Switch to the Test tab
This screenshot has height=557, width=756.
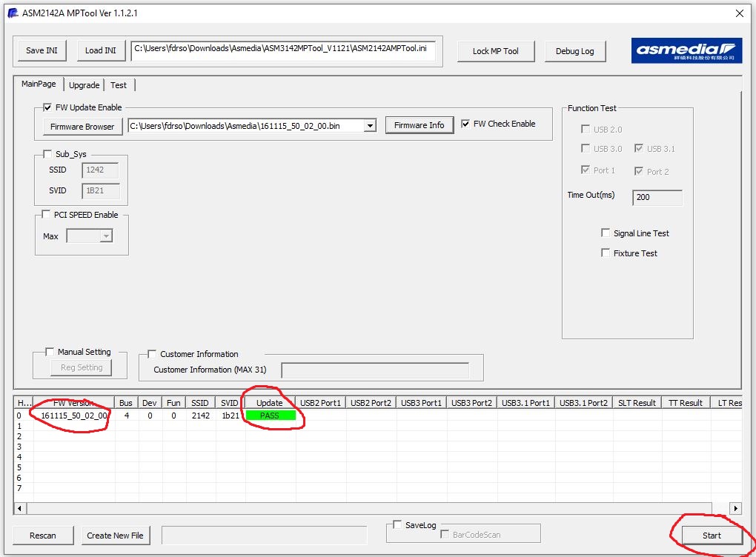coord(119,85)
